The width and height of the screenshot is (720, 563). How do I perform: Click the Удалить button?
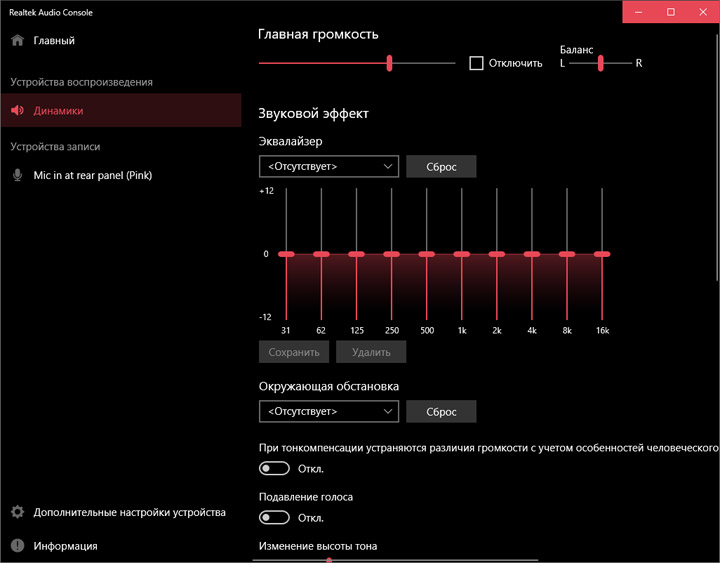coord(371,352)
